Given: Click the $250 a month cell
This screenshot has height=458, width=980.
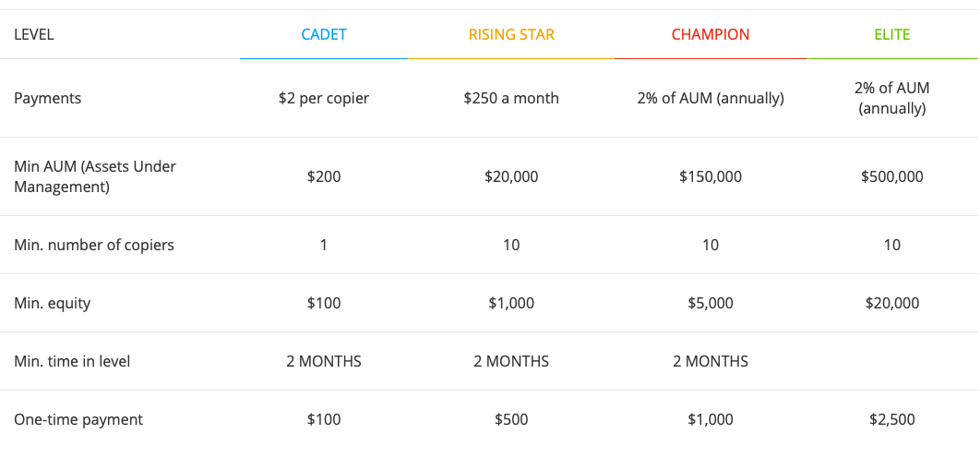Looking at the screenshot, I should click(511, 98).
